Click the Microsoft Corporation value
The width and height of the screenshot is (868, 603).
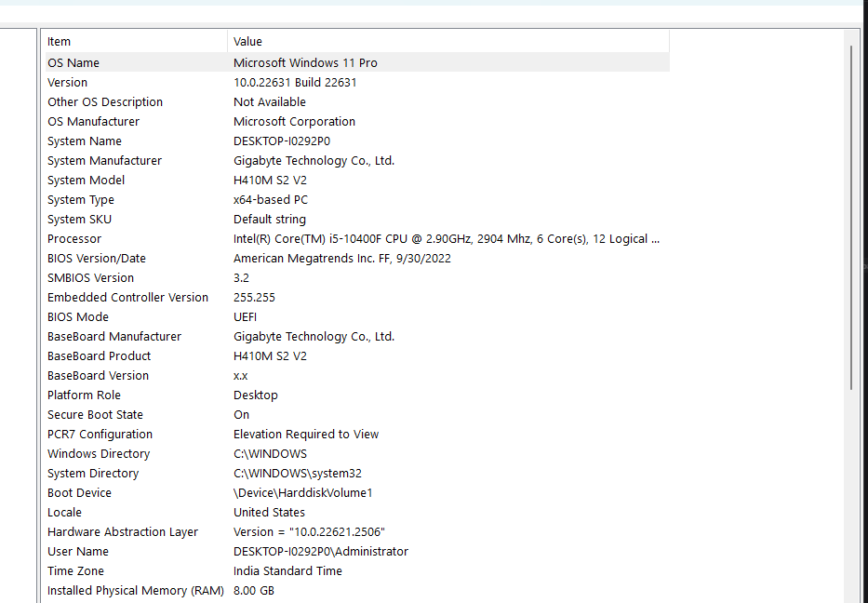[x=294, y=121]
